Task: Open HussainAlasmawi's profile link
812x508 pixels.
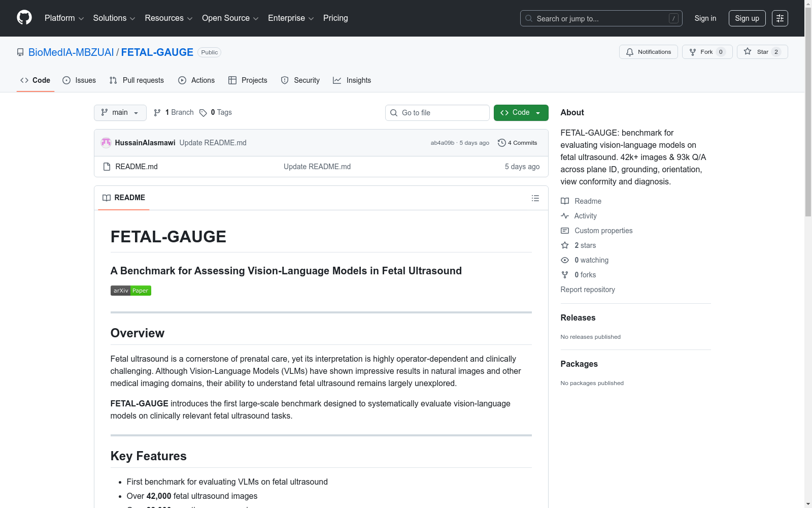Action: 145,143
